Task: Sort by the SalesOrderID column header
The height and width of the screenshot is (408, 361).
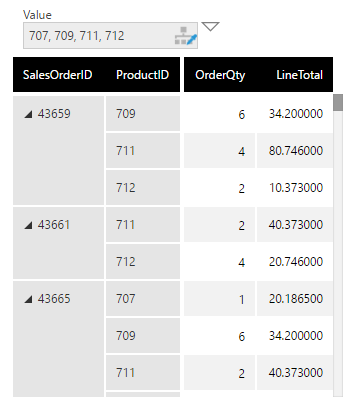Action: (57, 75)
